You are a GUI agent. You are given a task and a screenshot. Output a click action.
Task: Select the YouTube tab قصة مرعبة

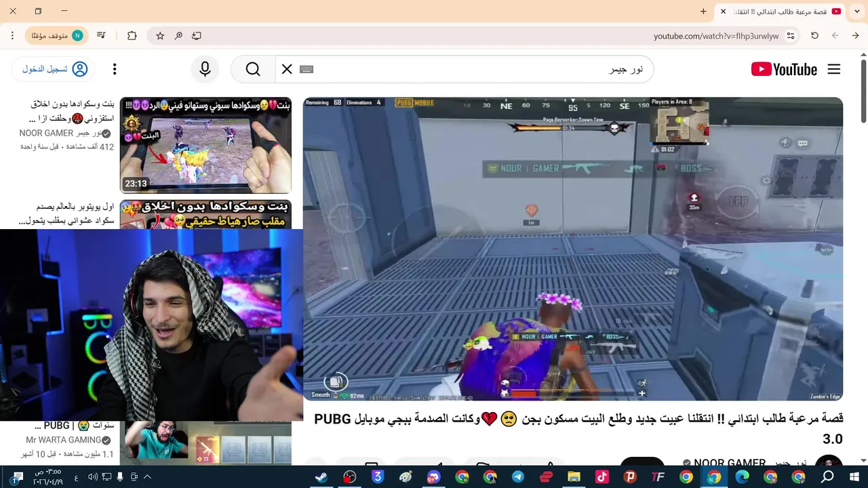[780, 12]
